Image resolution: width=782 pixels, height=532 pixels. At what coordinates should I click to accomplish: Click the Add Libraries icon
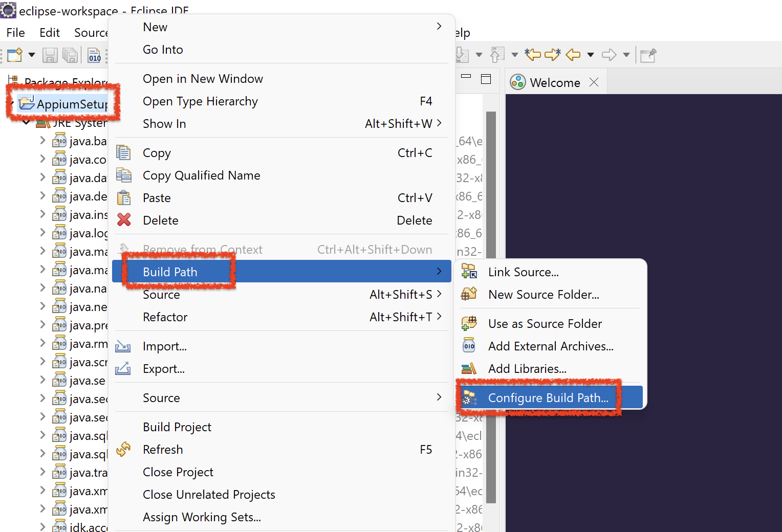469,368
